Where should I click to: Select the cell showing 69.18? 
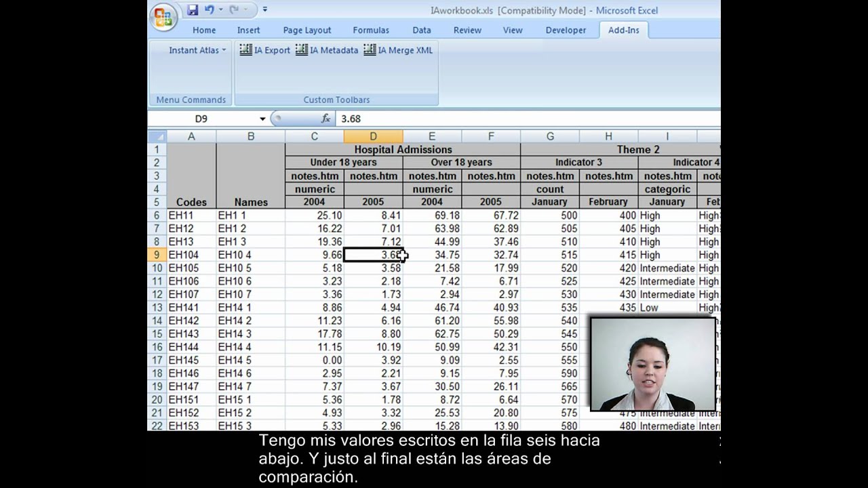[x=432, y=216]
